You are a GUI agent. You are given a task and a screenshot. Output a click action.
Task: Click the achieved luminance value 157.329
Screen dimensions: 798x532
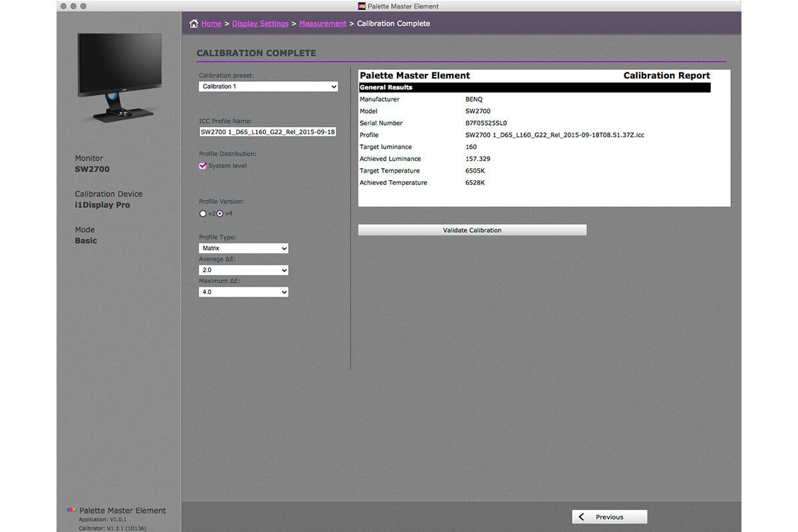click(x=478, y=159)
